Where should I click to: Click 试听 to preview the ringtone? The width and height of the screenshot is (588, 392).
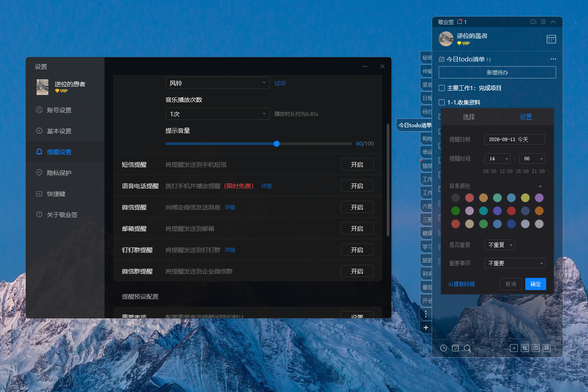(x=280, y=83)
